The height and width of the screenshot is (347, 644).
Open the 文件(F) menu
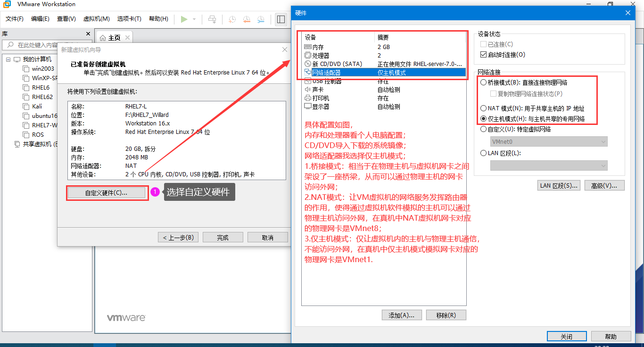(15, 19)
